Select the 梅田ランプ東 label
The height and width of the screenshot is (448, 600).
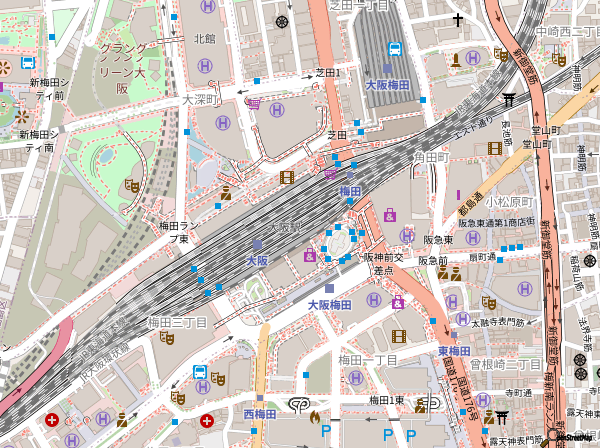coord(168,232)
